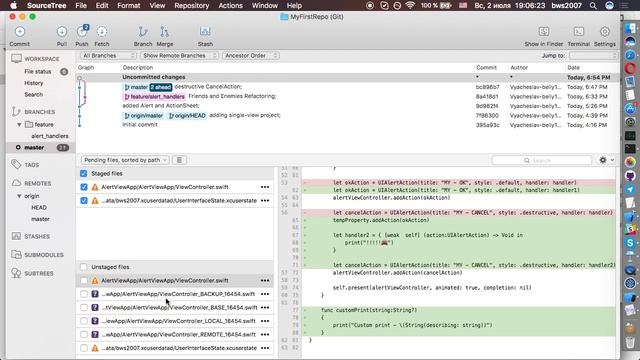The width and height of the screenshot is (640, 360).
Task: Uncheck staged AlertViewApp/ViewController.swift
Action: pyautogui.click(x=84, y=187)
